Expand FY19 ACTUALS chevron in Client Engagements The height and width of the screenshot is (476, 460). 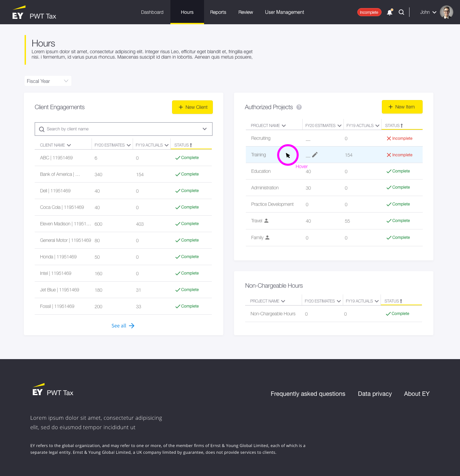click(x=167, y=145)
